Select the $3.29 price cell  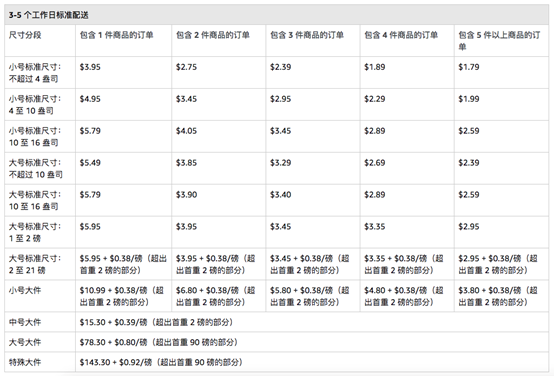click(281, 163)
